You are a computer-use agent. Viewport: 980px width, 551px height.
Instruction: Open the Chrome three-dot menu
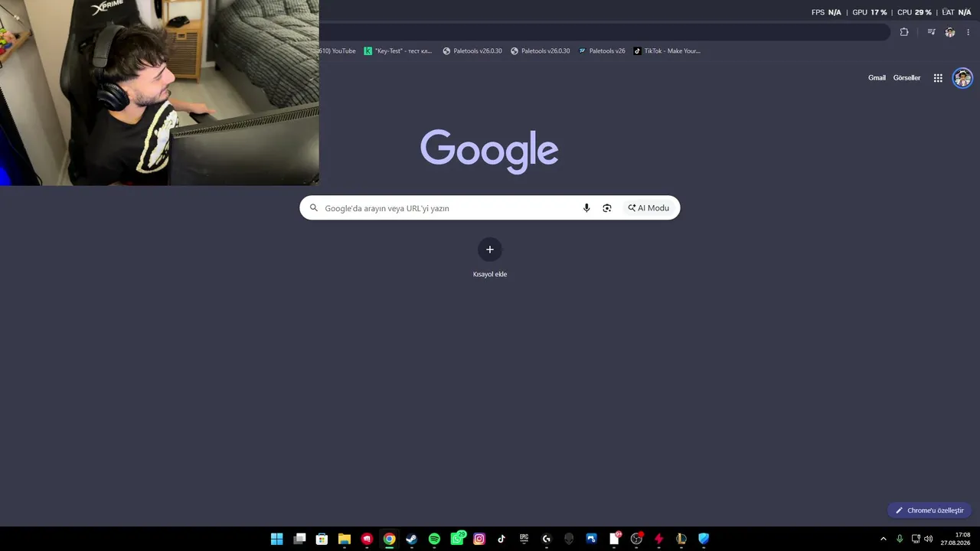click(968, 32)
